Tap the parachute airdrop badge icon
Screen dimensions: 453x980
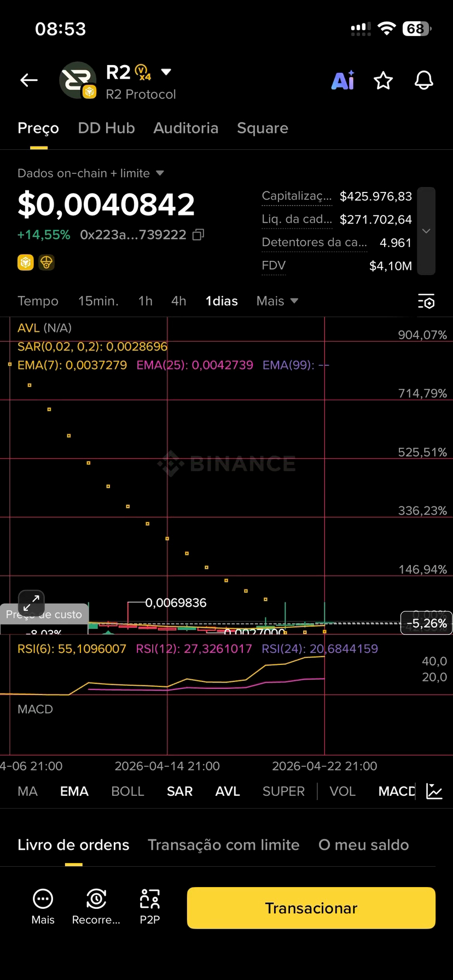click(x=47, y=262)
